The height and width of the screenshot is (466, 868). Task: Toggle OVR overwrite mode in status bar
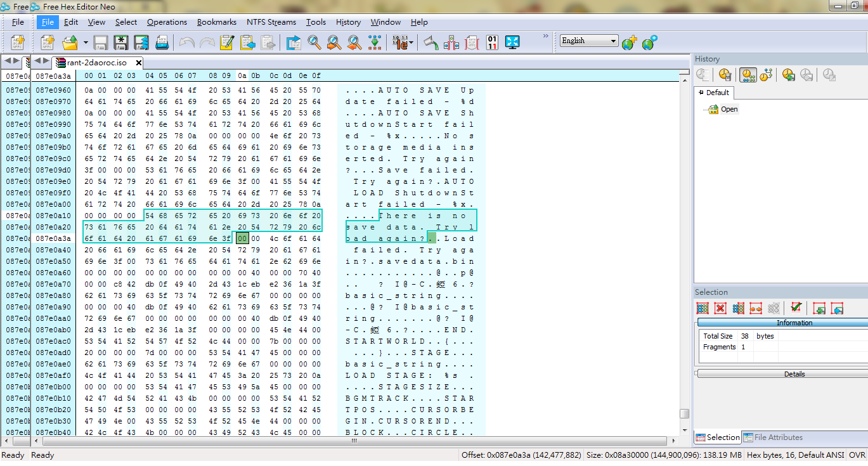pyautogui.click(x=857, y=455)
